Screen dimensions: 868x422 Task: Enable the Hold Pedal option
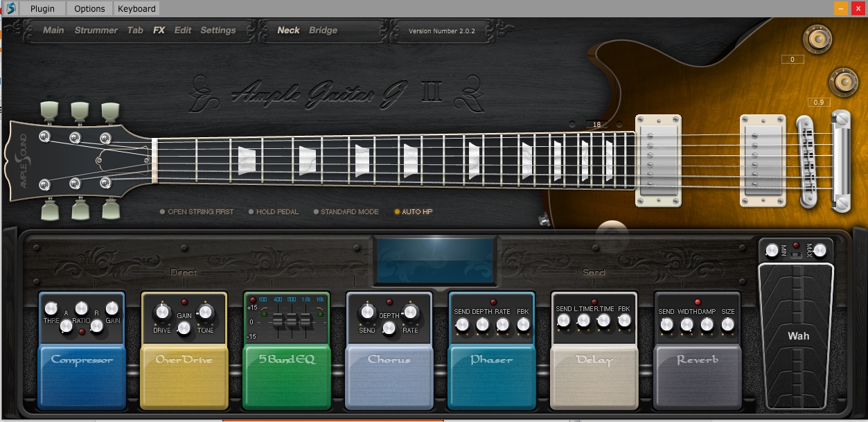tap(274, 212)
